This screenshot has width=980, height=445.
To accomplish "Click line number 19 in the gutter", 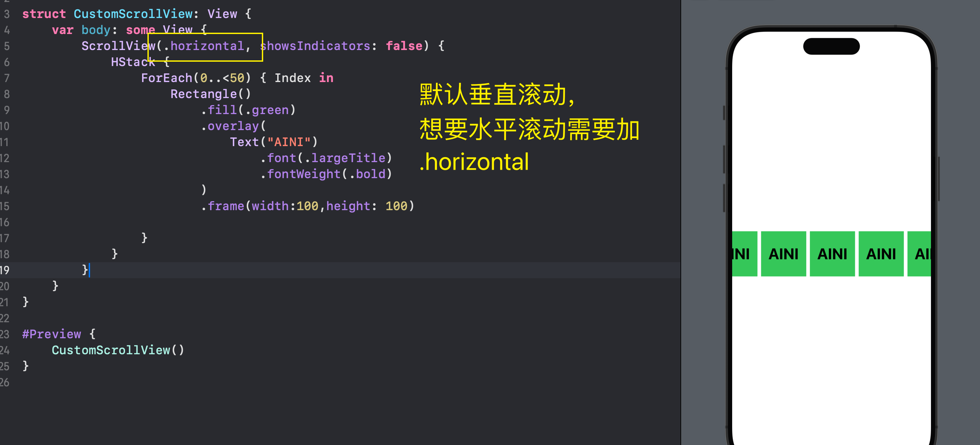I will point(5,270).
